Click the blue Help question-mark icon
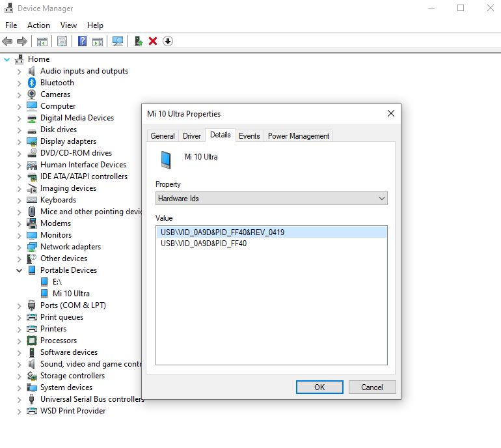The image size is (501, 448). point(82,41)
